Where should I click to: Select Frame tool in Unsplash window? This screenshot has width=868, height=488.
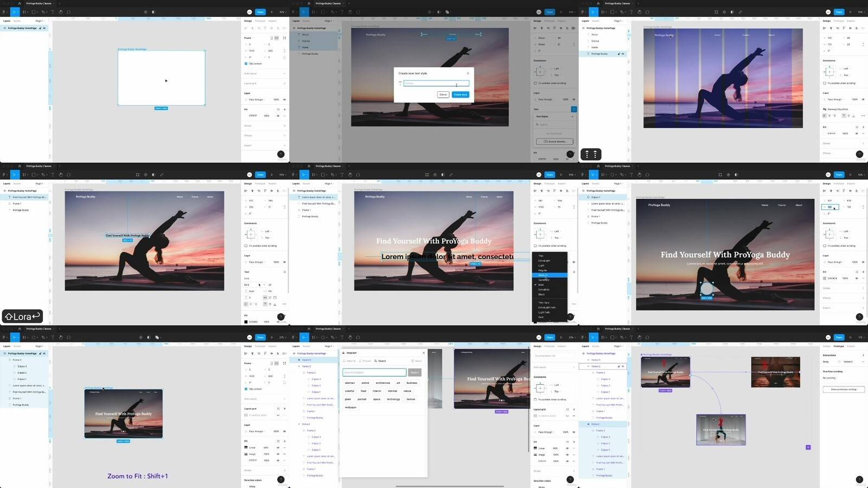pyautogui.click(x=313, y=337)
